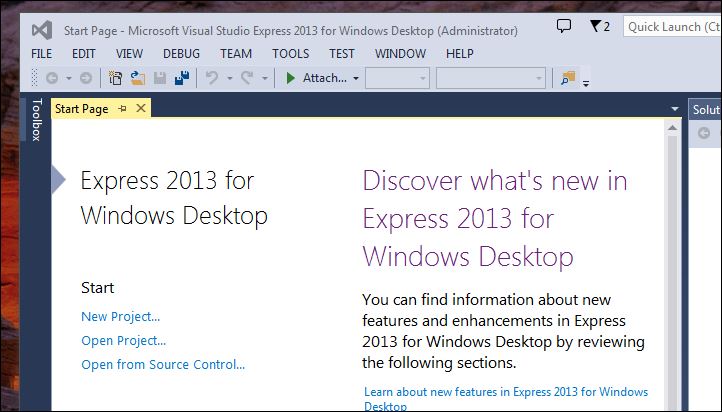Open the document tabs list dropdown

pos(675,109)
